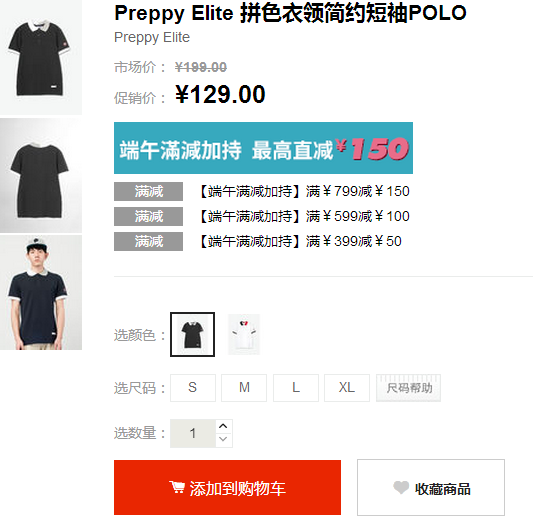Open the 端午满减加持 promo banner
Viewport: 533px width, 524px height.
tap(263, 148)
